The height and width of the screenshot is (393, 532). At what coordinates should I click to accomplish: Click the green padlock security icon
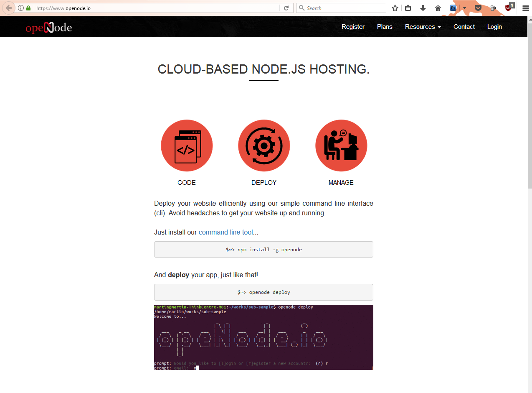(x=28, y=8)
